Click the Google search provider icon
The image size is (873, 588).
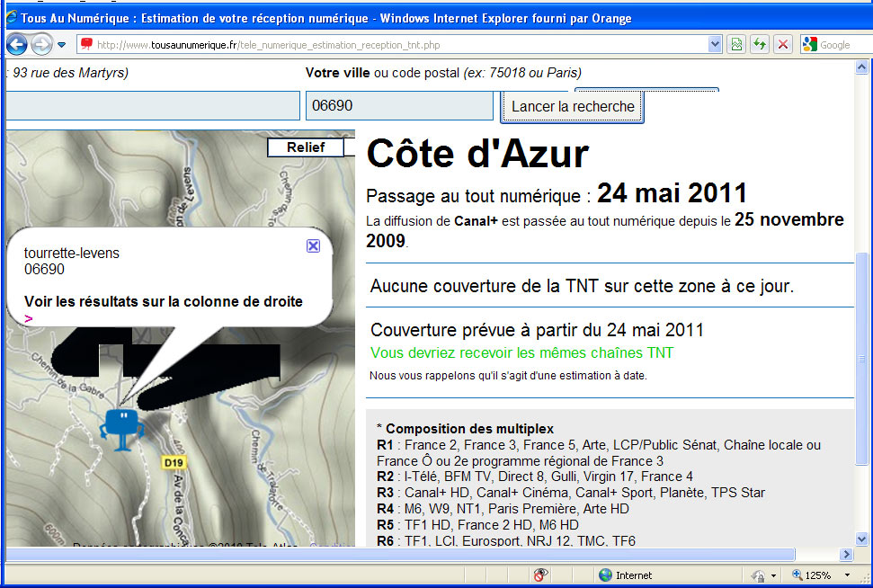pos(809,45)
